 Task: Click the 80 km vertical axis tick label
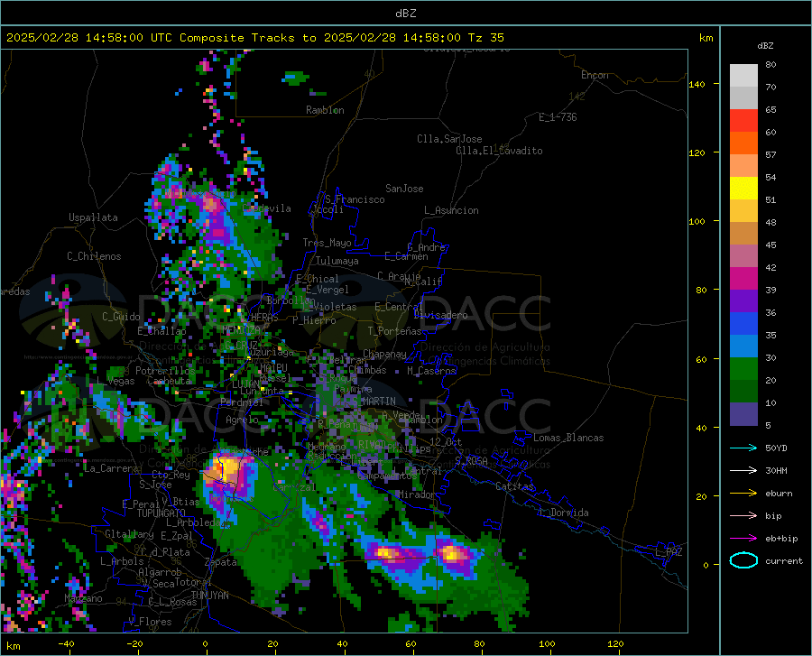[701, 290]
